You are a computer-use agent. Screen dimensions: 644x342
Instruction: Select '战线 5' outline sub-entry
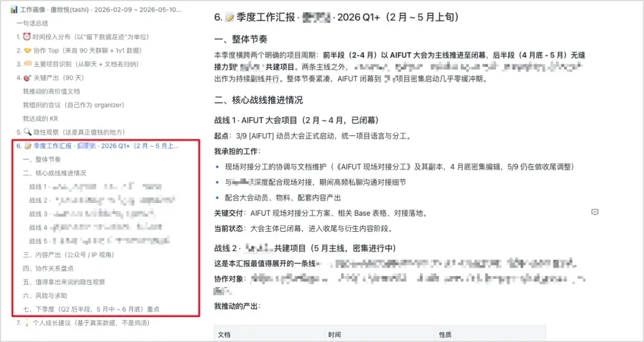click(x=99, y=241)
